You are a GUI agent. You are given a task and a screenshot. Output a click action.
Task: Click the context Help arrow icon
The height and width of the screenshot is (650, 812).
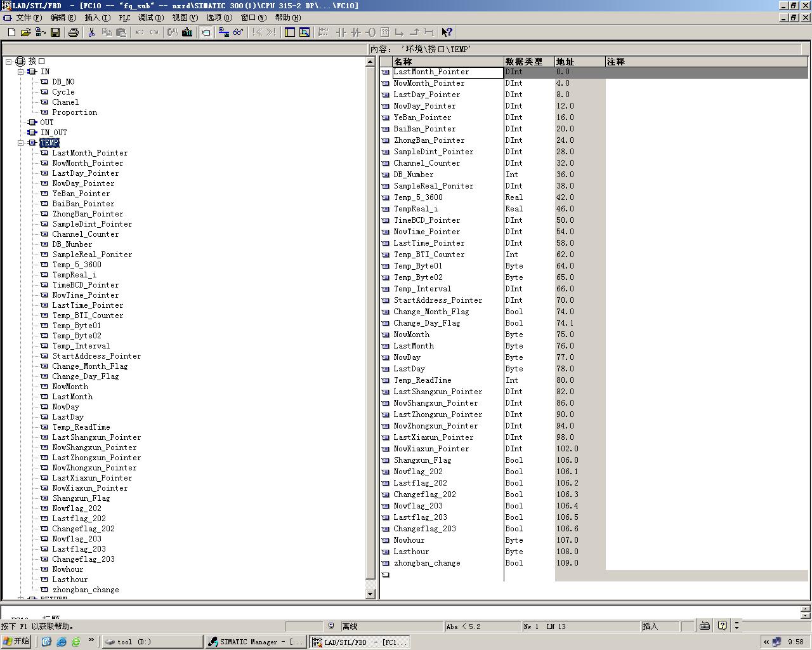(447, 32)
